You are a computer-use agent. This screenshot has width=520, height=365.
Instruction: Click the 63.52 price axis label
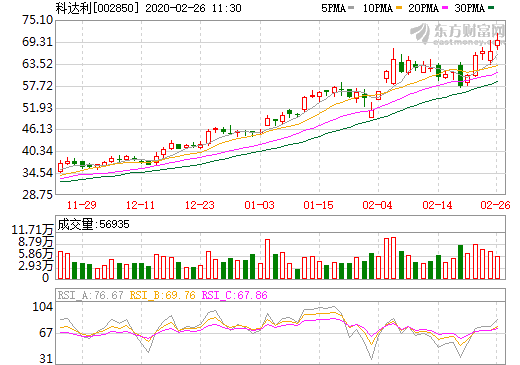click(37, 64)
